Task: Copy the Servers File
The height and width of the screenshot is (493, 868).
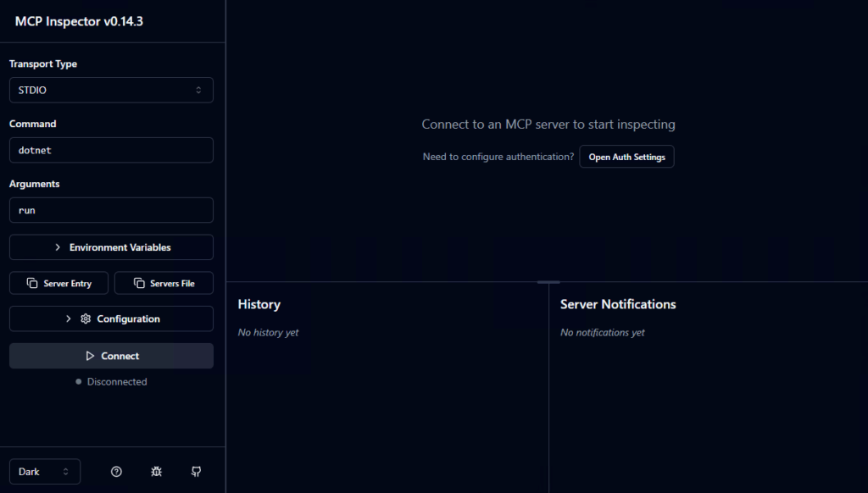Action: [x=164, y=283]
